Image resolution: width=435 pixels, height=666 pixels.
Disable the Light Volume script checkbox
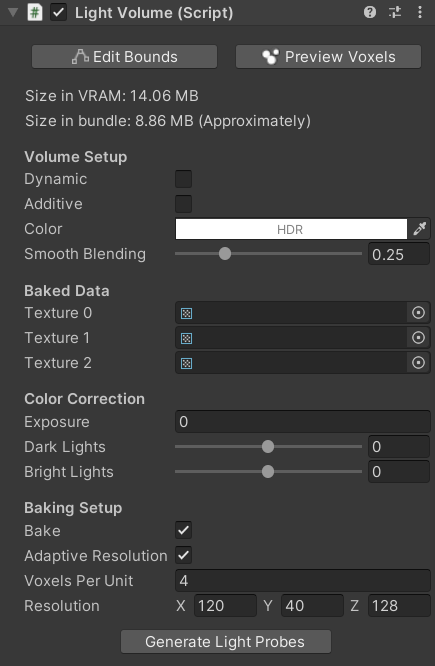coord(58,12)
